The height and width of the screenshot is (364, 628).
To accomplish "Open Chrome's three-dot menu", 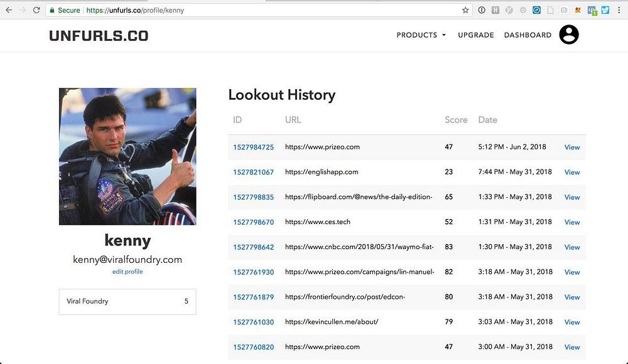I will pyautogui.click(x=619, y=10).
